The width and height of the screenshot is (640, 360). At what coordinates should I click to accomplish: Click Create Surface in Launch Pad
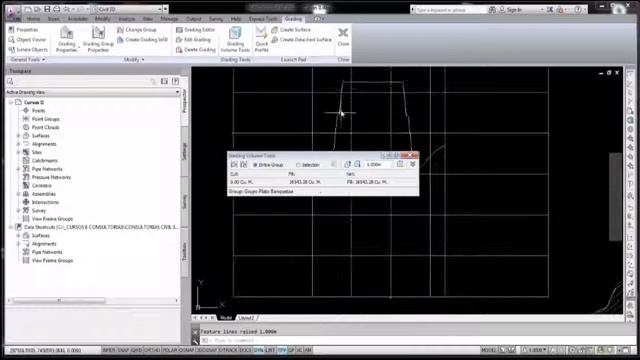(291, 30)
